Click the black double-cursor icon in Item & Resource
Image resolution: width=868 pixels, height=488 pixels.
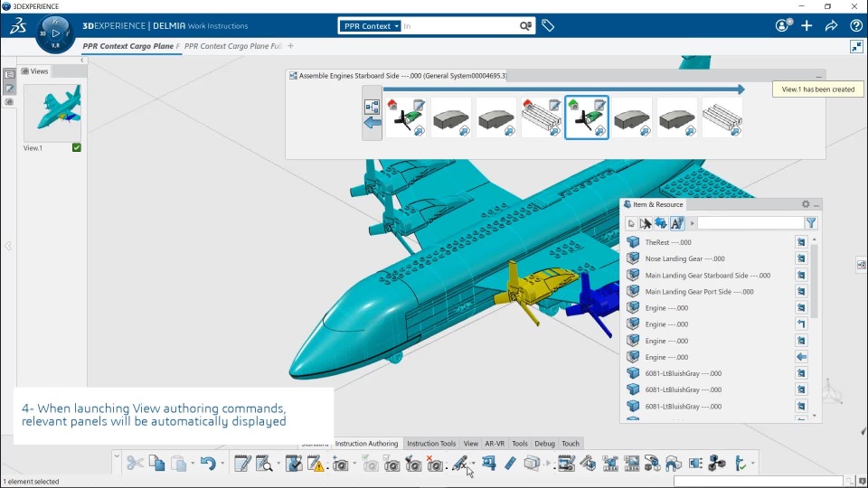(x=646, y=223)
